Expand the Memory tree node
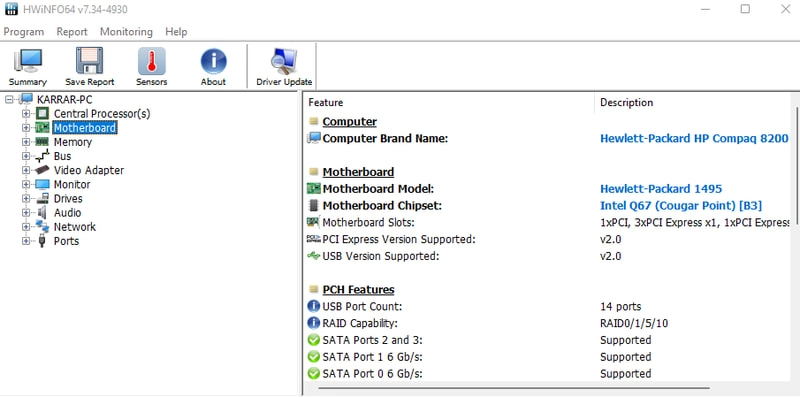 [x=26, y=142]
